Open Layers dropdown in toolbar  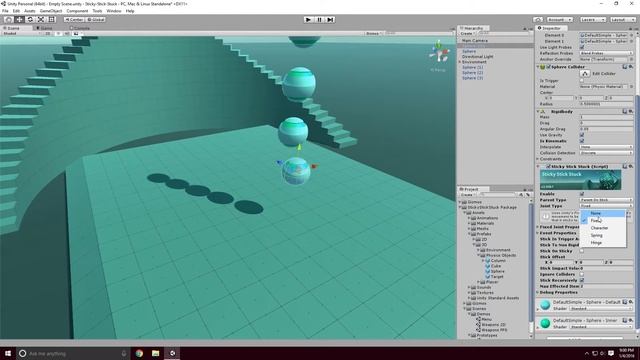593,20
